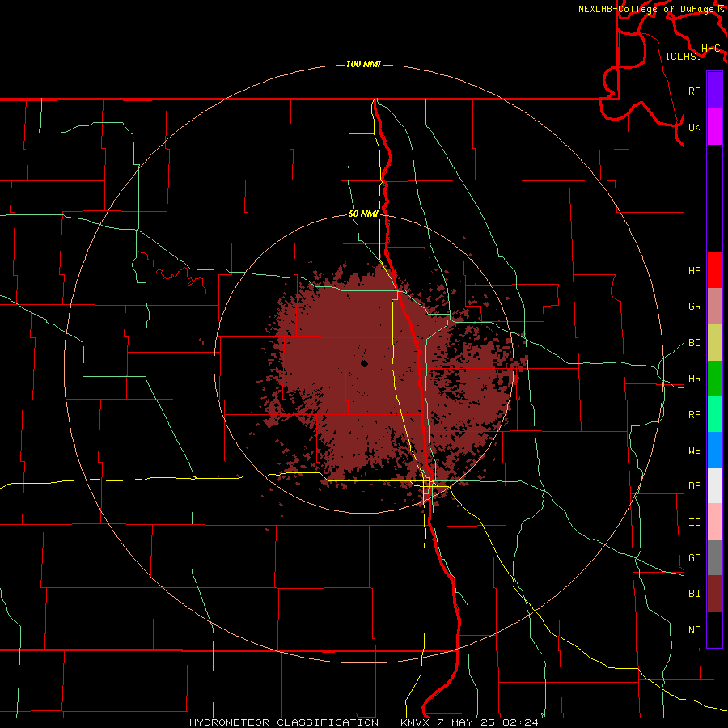Click the HHC product code label
This screenshot has height=728, width=728.
click(x=711, y=49)
